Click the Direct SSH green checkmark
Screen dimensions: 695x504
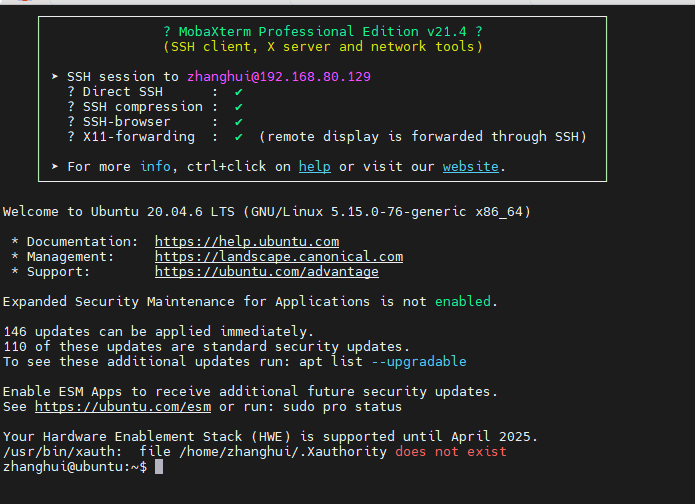click(x=238, y=92)
